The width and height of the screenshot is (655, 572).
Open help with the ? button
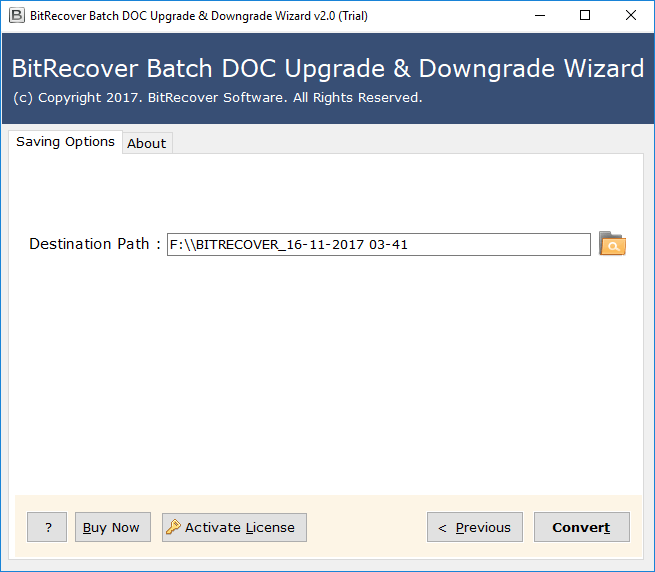pyautogui.click(x=47, y=527)
